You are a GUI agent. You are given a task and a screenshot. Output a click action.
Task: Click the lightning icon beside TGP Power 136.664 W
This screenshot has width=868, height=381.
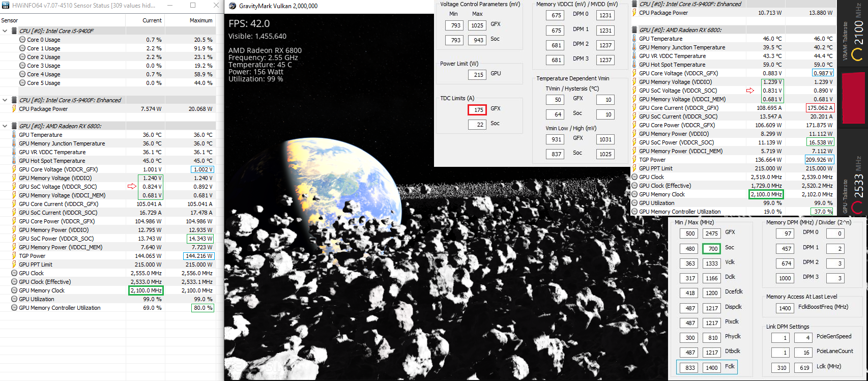tap(634, 160)
